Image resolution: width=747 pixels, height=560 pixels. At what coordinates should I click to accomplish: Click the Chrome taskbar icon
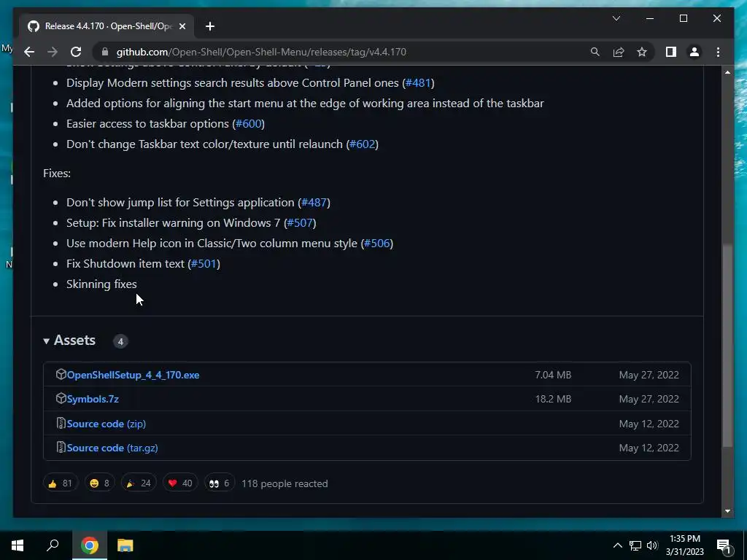(90, 545)
